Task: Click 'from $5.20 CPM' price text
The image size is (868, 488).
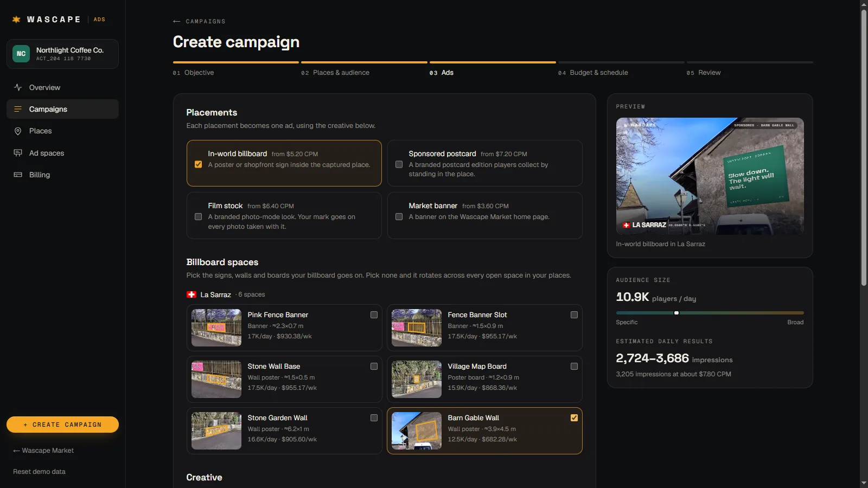Action: click(x=295, y=154)
